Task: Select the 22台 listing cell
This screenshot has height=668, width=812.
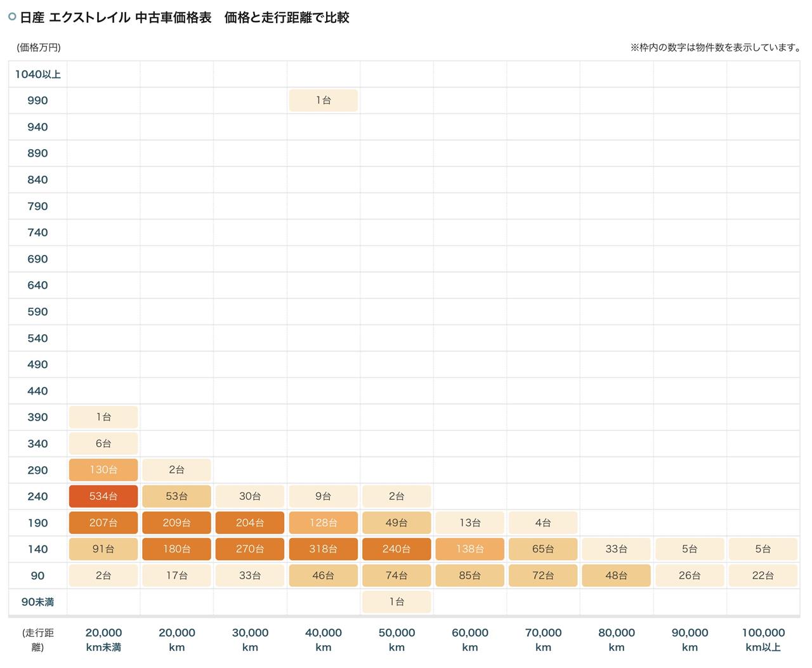Action: 763,575
